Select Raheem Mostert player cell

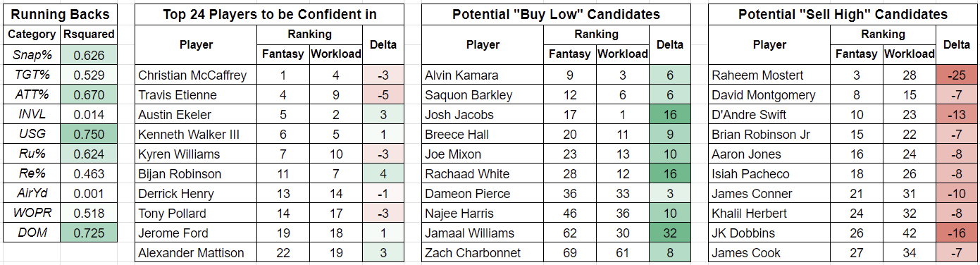click(x=769, y=75)
